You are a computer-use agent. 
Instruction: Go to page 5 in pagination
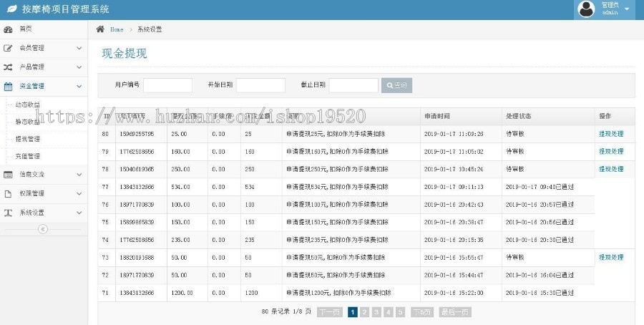[x=400, y=312]
